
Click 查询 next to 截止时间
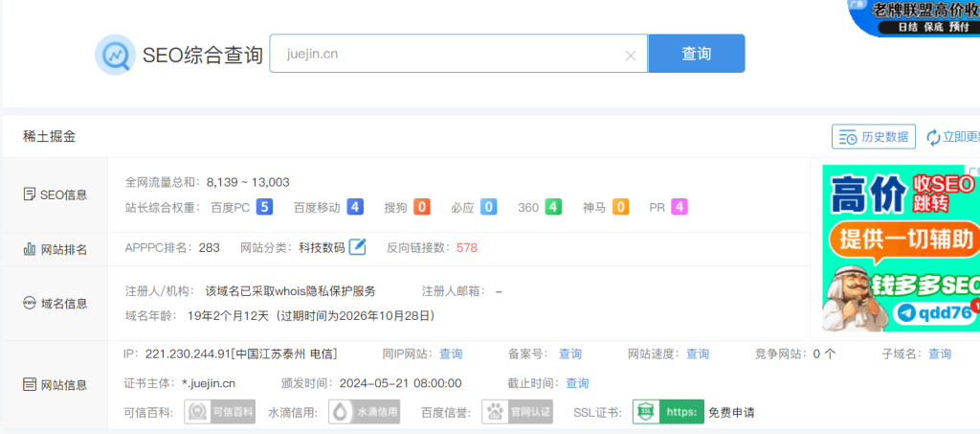(x=577, y=383)
